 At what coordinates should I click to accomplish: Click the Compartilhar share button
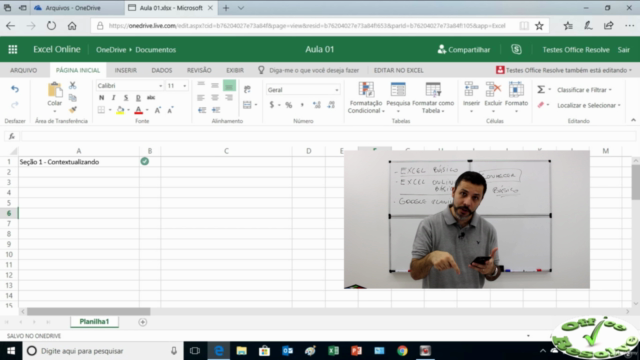(x=464, y=49)
